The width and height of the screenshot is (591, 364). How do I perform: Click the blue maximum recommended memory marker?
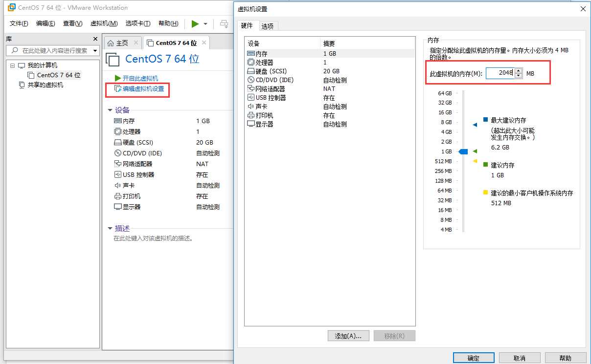[475, 125]
